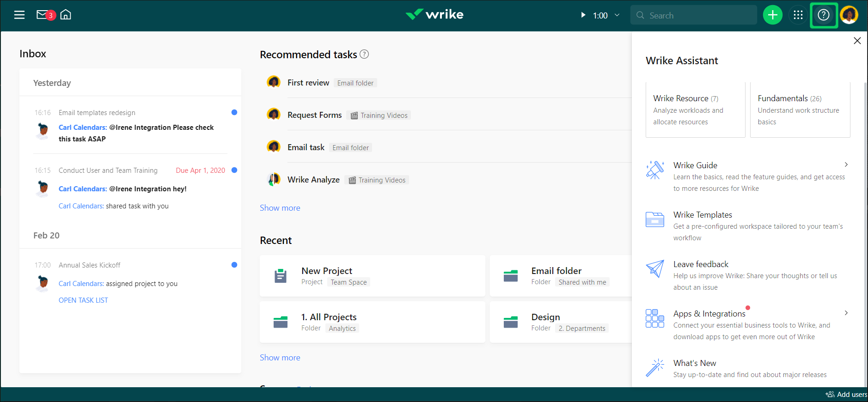The width and height of the screenshot is (868, 402).
Task: Toggle the Help question mark icon
Action: (824, 15)
